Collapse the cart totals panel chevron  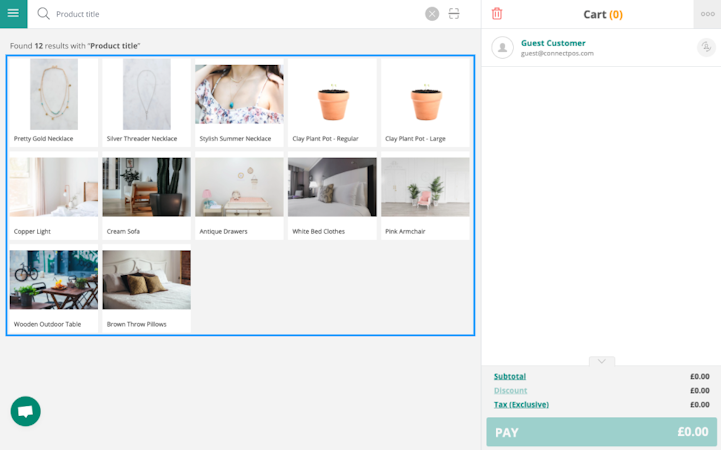tap(601, 361)
